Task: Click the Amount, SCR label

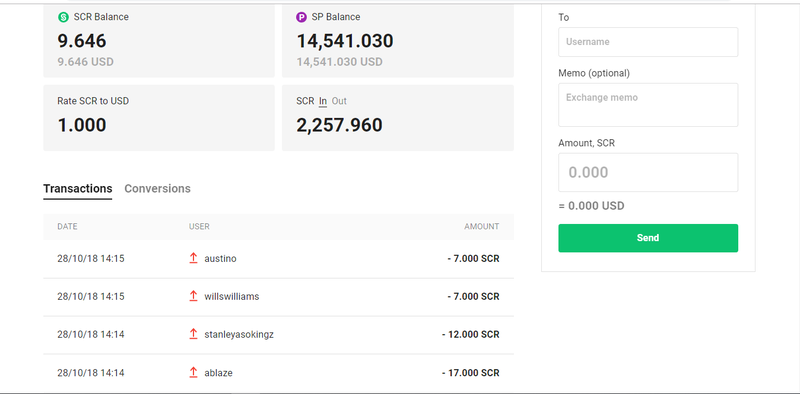Action: 586,143
